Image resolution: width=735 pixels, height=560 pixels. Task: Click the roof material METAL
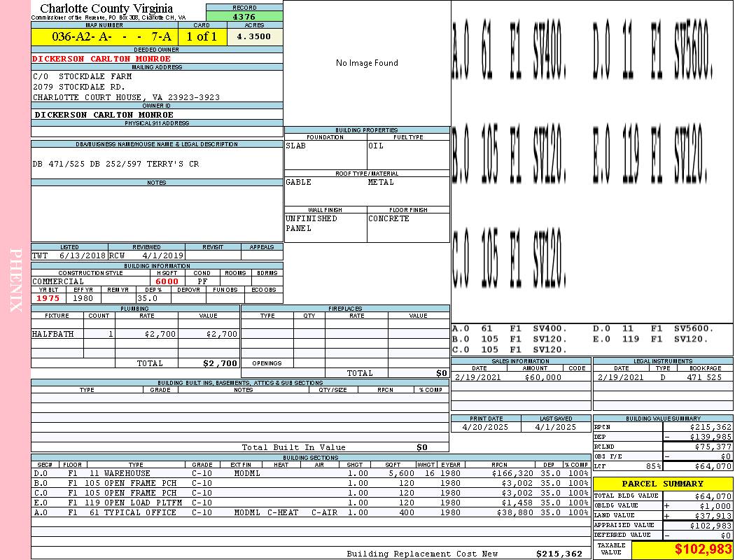(x=381, y=182)
